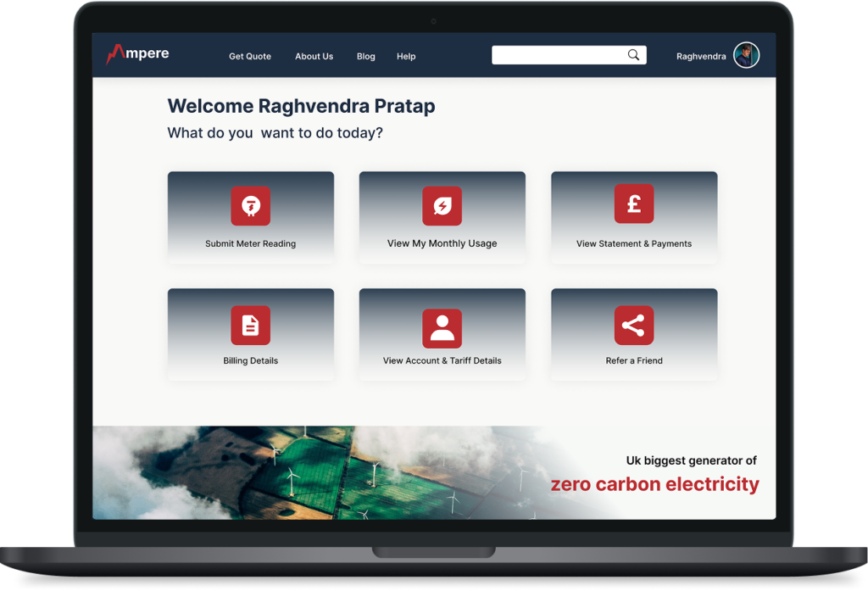The image size is (868, 591).
Task: Click the View Statement & Payments label
Action: coord(634,243)
